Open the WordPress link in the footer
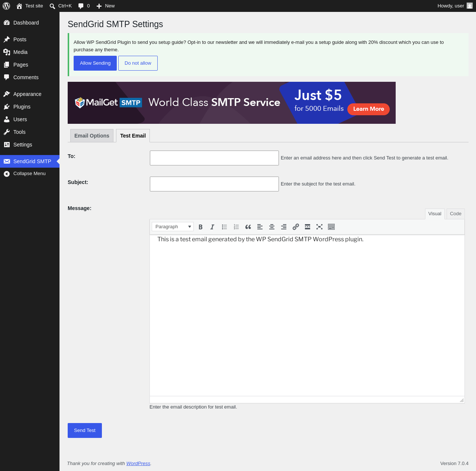Image resolution: width=476 pixels, height=471 pixels. click(x=138, y=464)
